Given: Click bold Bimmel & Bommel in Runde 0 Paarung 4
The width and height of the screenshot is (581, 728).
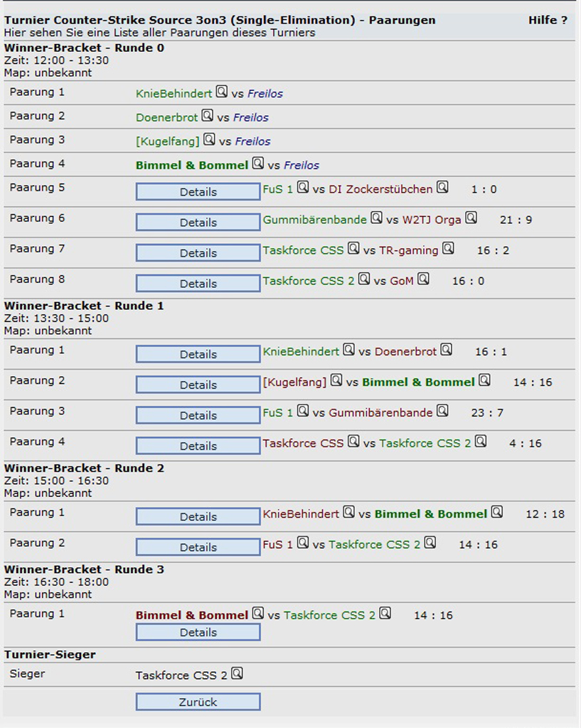Looking at the screenshot, I should pos(192,166).
